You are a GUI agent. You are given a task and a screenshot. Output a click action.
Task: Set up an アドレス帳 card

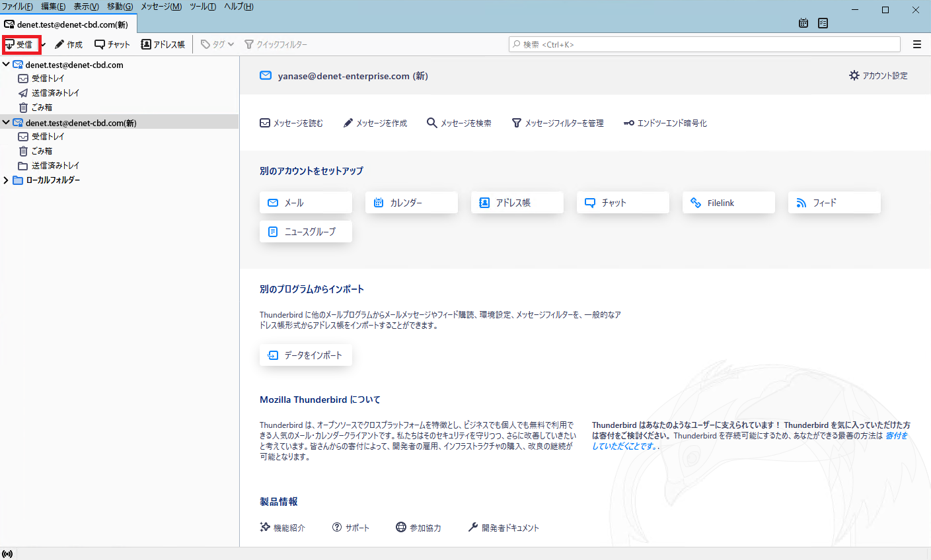[x=517, y=203]
